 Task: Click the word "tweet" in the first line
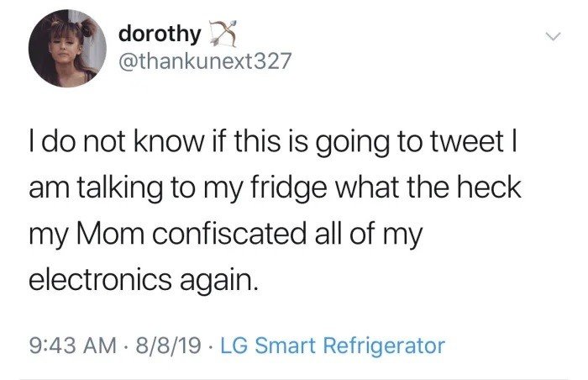point(456,141)
